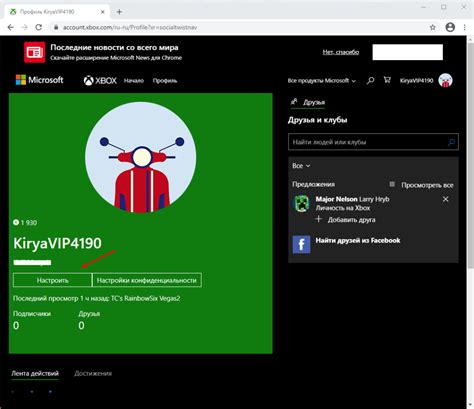Click the site lock icon in address bar

click(x=56, y=27)
